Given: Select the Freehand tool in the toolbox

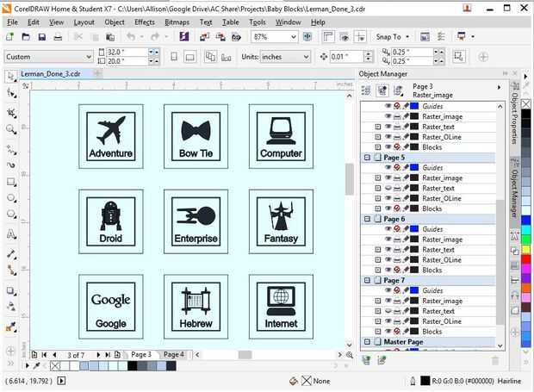Looking at the screenshot, I should click(x=11, y=150).
